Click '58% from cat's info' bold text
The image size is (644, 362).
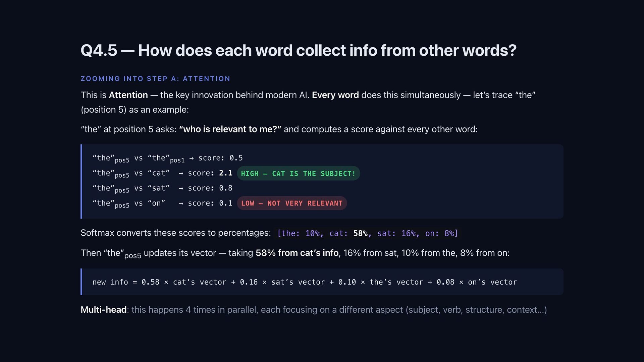click(297, 253)
